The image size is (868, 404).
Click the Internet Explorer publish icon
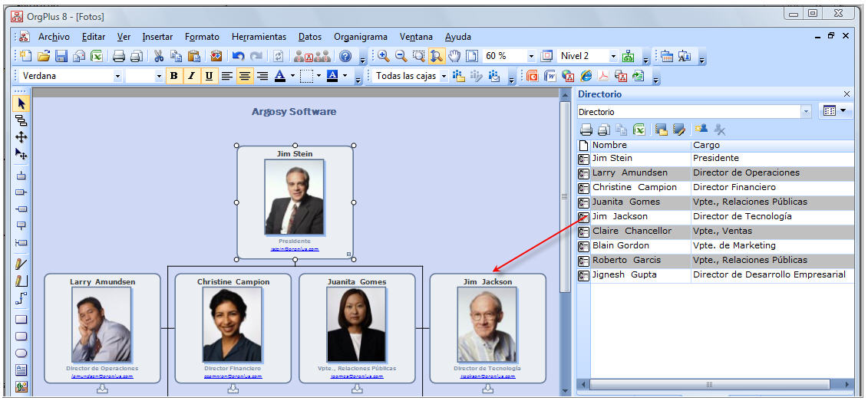coord(586,76)
